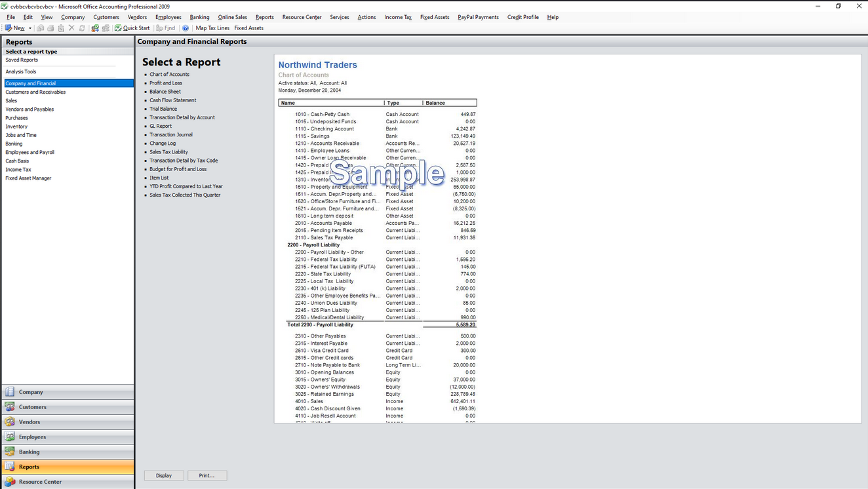Click the Reports navigation pane icon
This screenshot has width=868, height=489.
click(10, 467)
